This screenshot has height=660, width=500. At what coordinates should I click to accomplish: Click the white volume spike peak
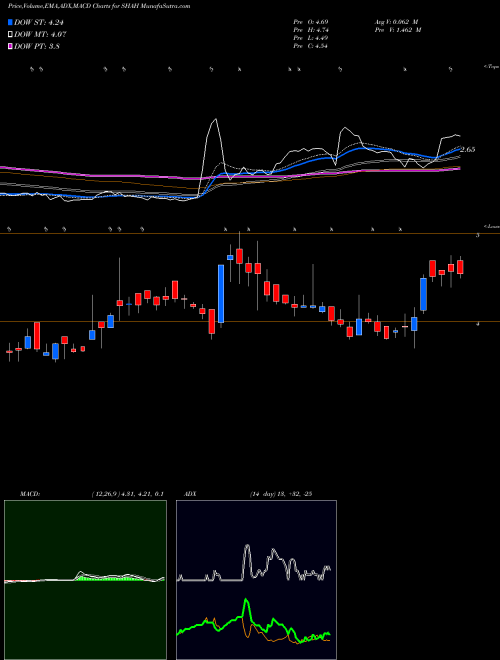(x=215, y=120)
